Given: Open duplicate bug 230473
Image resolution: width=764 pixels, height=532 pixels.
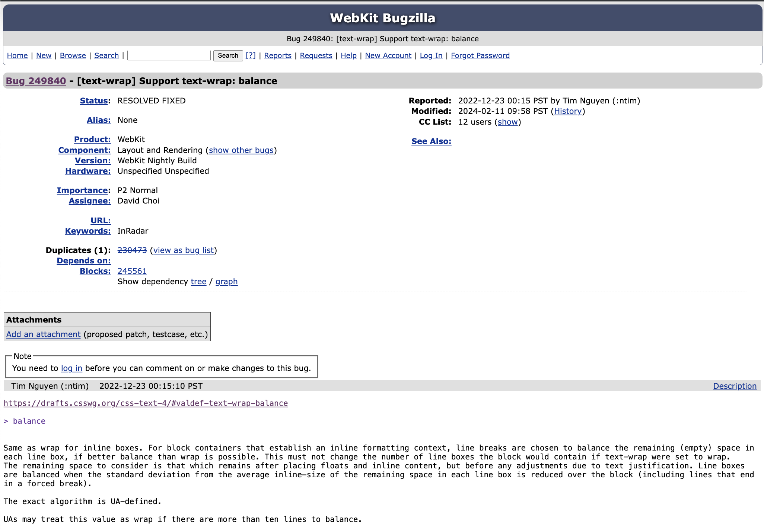Looking at the screenshot, I should pyautogui.click(x=132, y=250).
